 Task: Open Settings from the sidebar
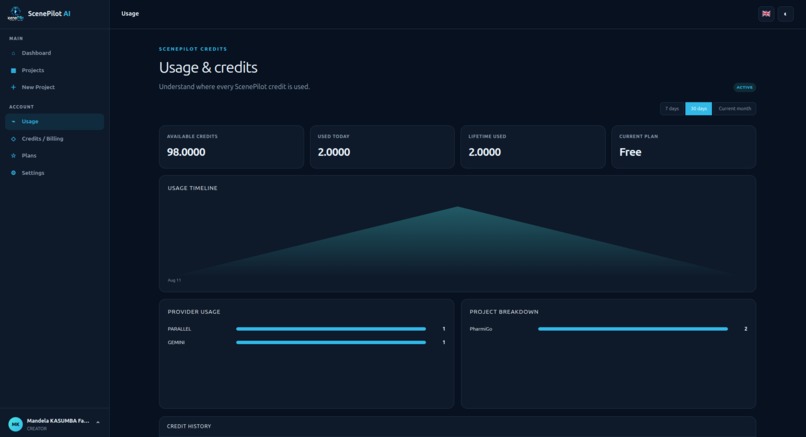[x=54, y=173]
